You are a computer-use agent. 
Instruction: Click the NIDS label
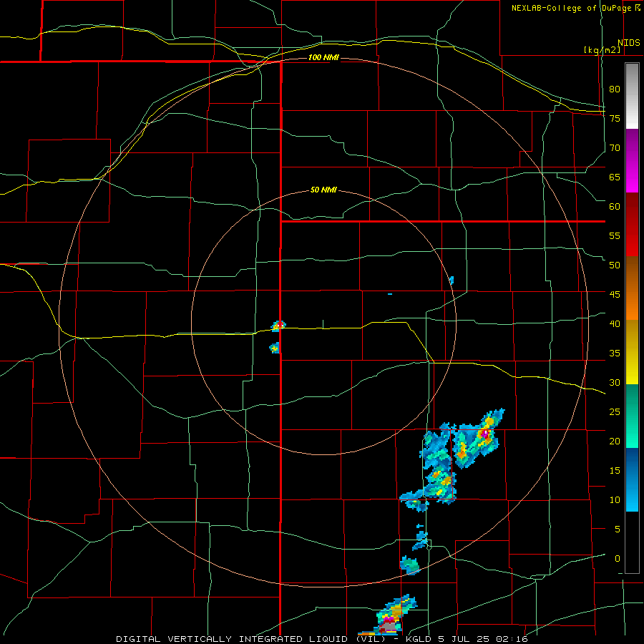pyautogui.click(x=628, y=43)
